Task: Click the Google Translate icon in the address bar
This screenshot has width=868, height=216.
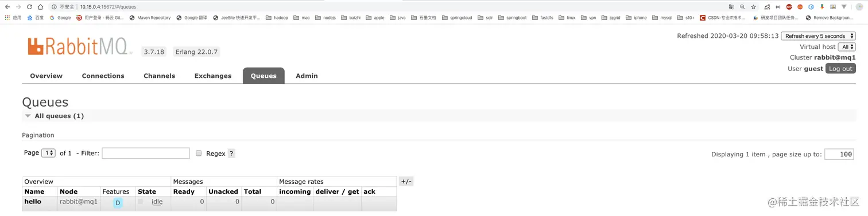Action: coord(731,7)
